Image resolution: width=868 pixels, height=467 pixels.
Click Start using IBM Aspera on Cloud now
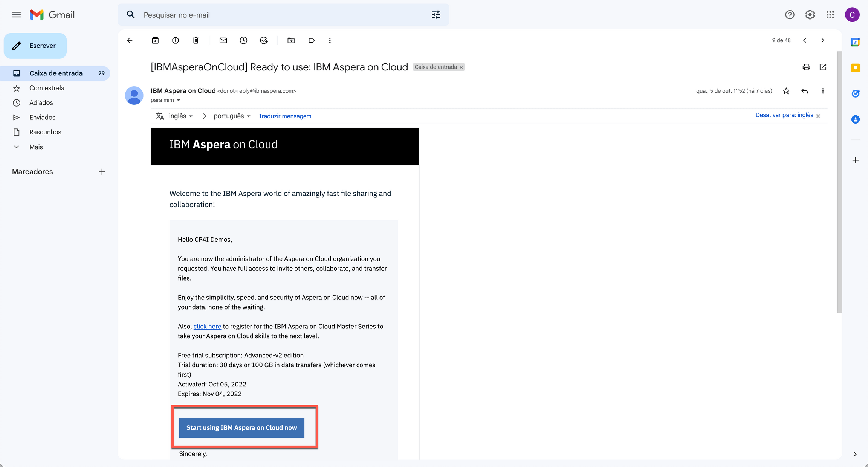click(241, 427)
